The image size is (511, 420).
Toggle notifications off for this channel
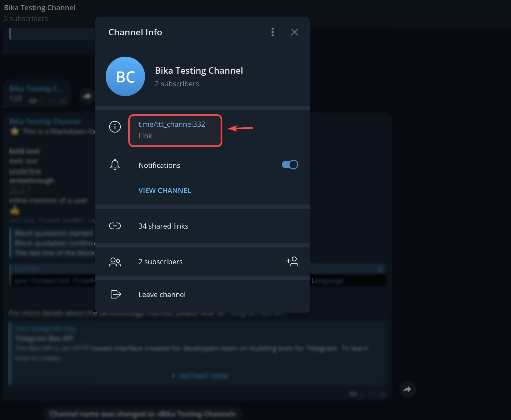289,165
